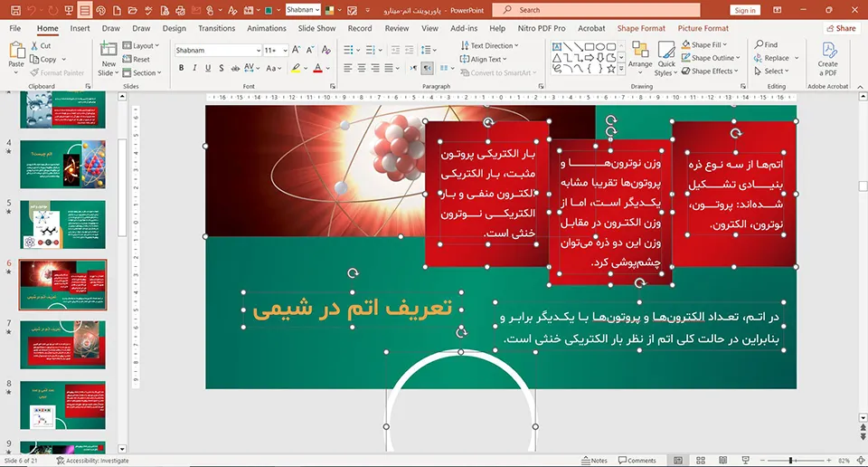
Task: Click the Bold button
Action: coord(181,68)
